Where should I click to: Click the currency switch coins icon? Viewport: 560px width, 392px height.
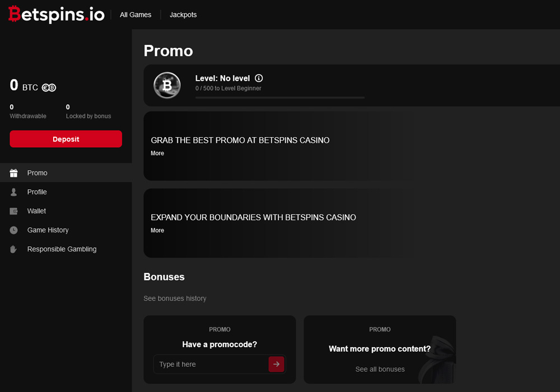49,87
